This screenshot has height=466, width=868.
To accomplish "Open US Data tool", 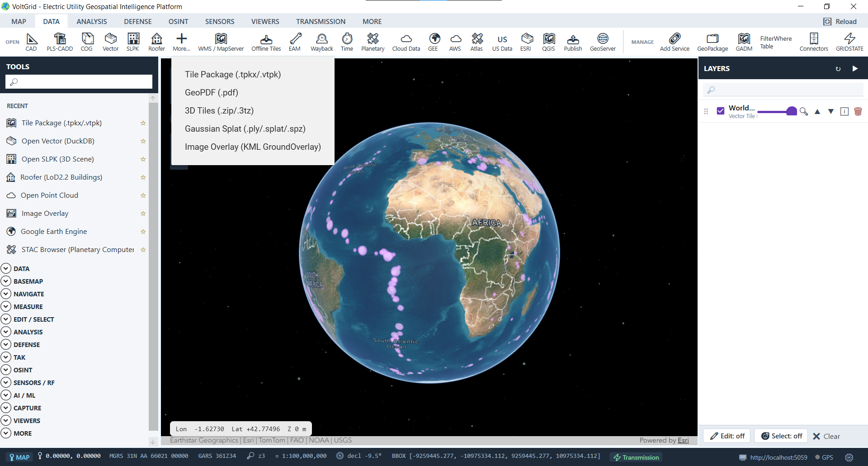I will [502, 42].
